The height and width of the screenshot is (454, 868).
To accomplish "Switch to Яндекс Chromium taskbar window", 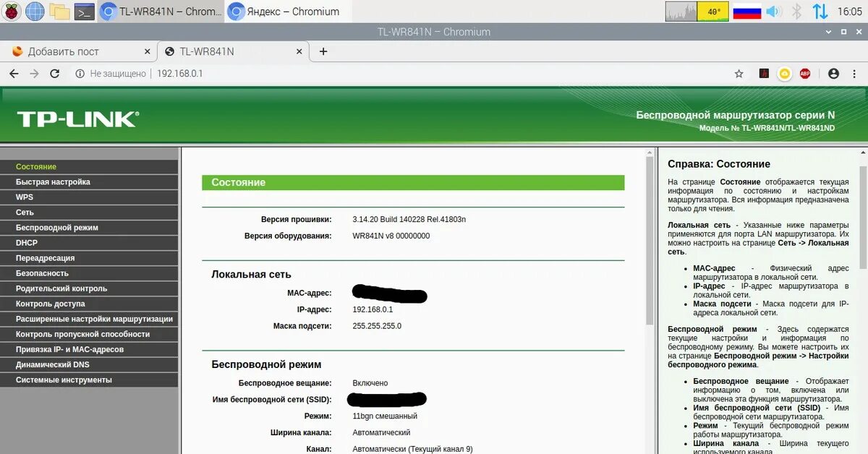I will (x=288, y=11).
